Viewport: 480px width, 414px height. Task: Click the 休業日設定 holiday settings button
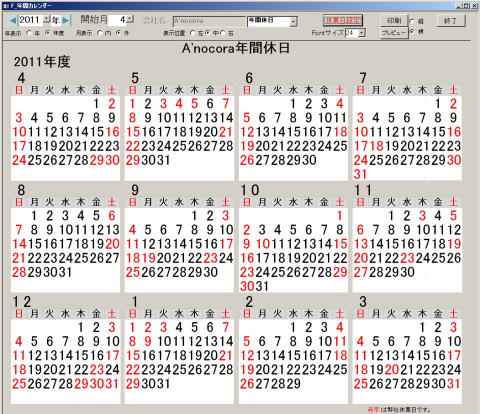(343, 20)
